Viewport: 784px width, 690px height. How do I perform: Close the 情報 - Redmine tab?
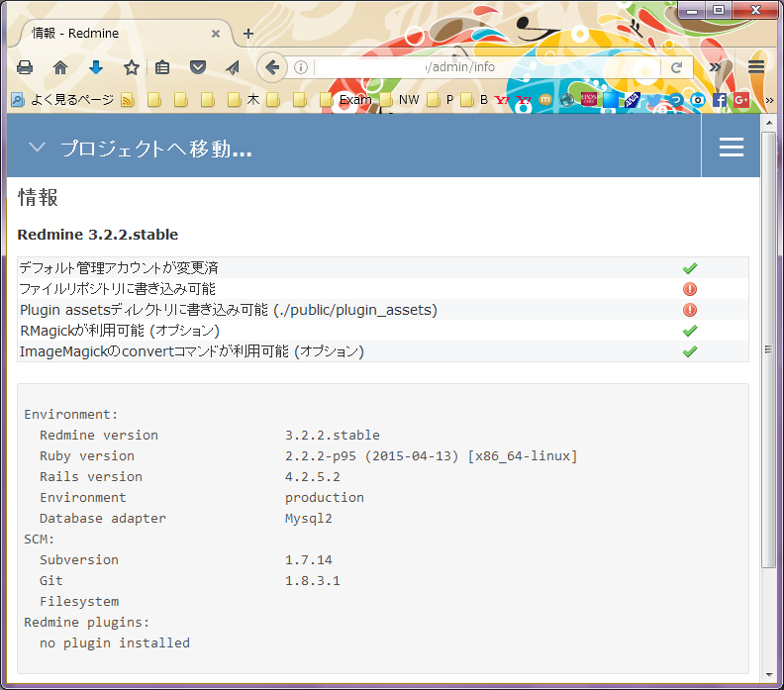(216, 34)
